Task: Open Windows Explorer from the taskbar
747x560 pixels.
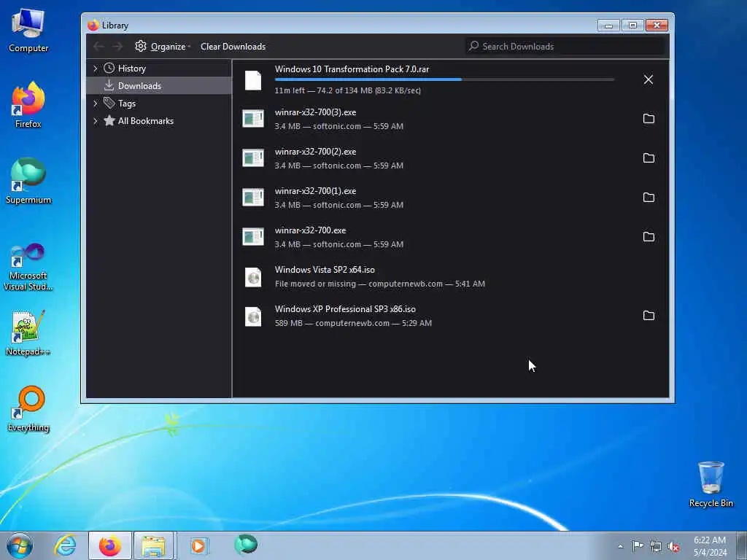Action: (154, 545)
